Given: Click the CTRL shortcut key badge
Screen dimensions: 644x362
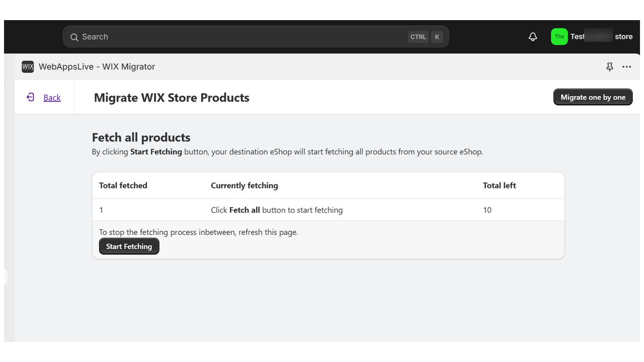Looking at the screenshot, I should coord(418,37).
